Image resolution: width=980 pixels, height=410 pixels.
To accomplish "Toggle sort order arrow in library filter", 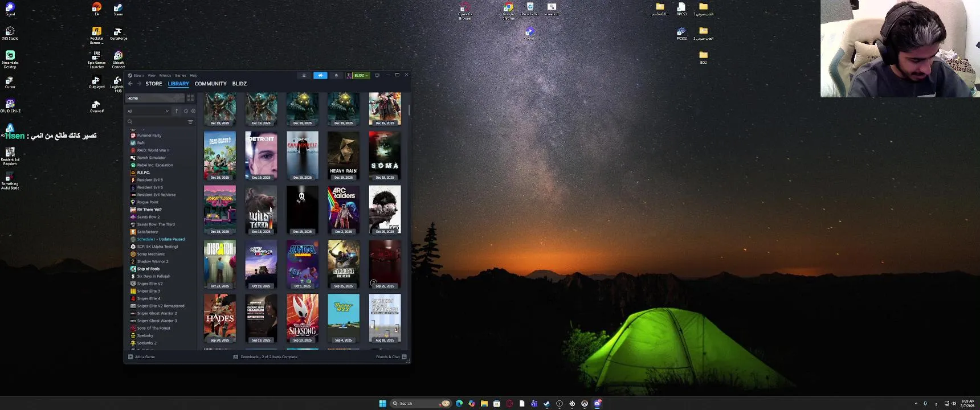I will click(x=177, y=111).
